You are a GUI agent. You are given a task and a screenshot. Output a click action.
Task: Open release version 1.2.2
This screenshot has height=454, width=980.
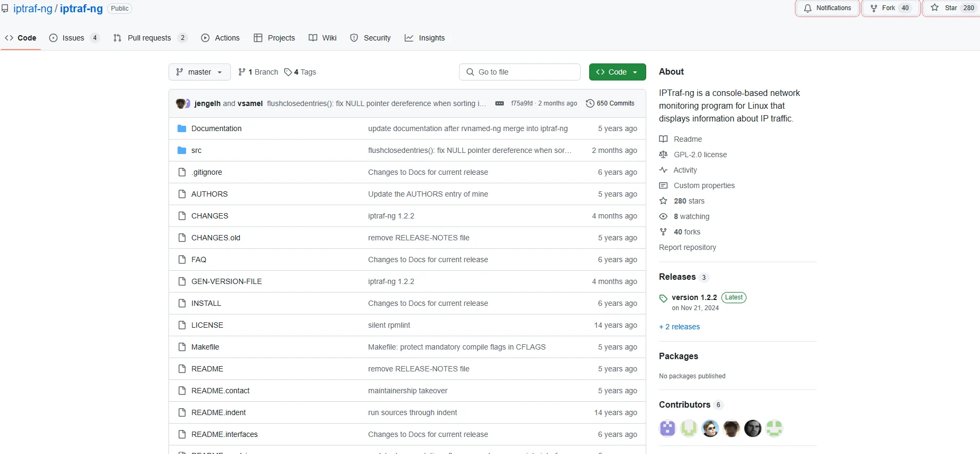[694, 297]
